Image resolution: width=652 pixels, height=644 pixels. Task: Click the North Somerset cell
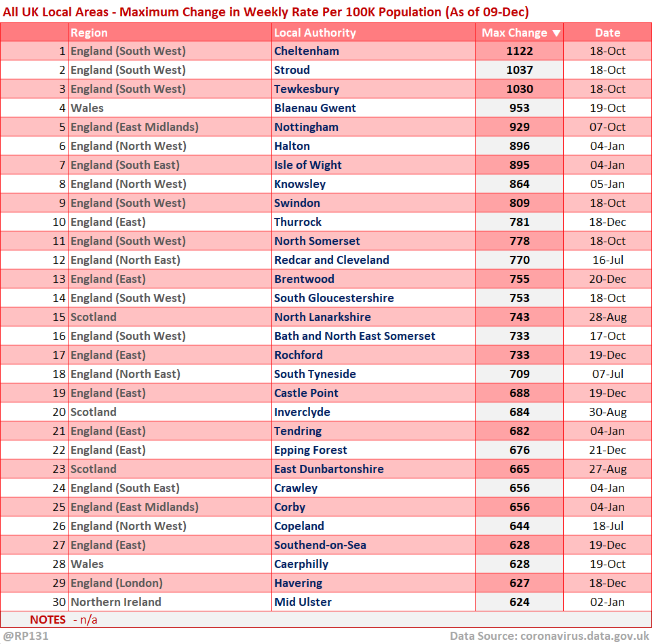tap(373, 241)
